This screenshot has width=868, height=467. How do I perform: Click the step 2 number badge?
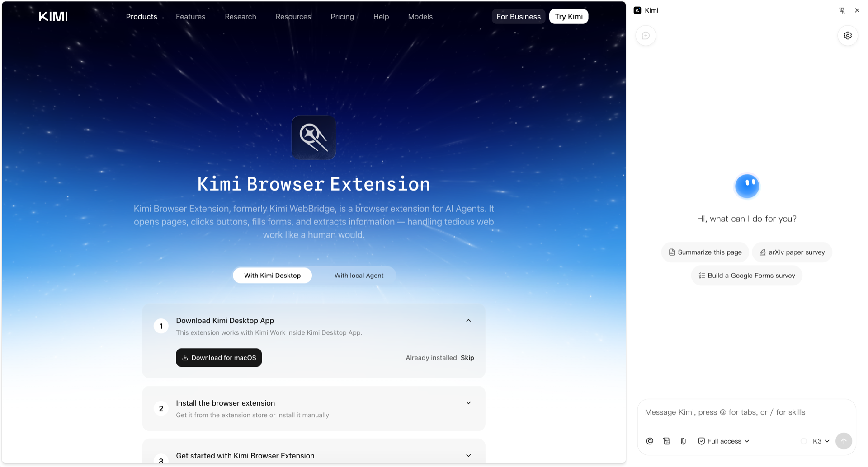coord(161,408)
